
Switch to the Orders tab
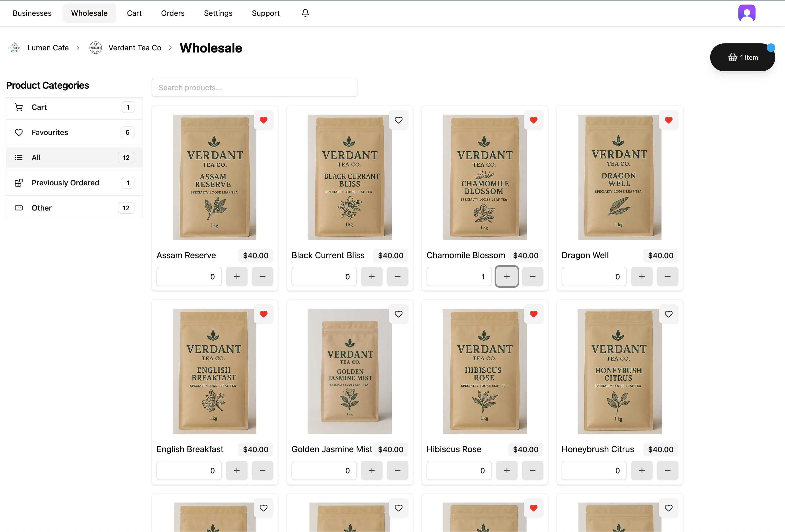tap(173, 13)
